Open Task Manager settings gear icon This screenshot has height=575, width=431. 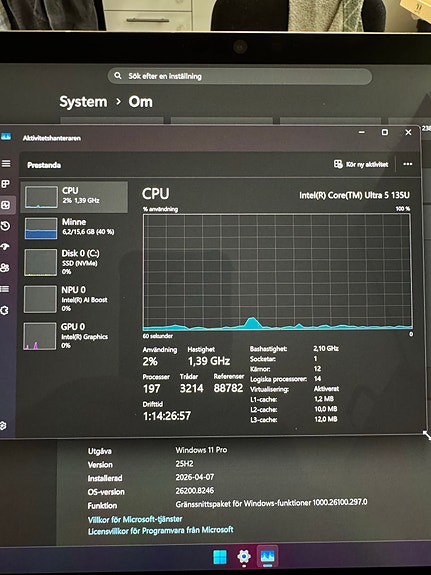(x=3, y=425)
